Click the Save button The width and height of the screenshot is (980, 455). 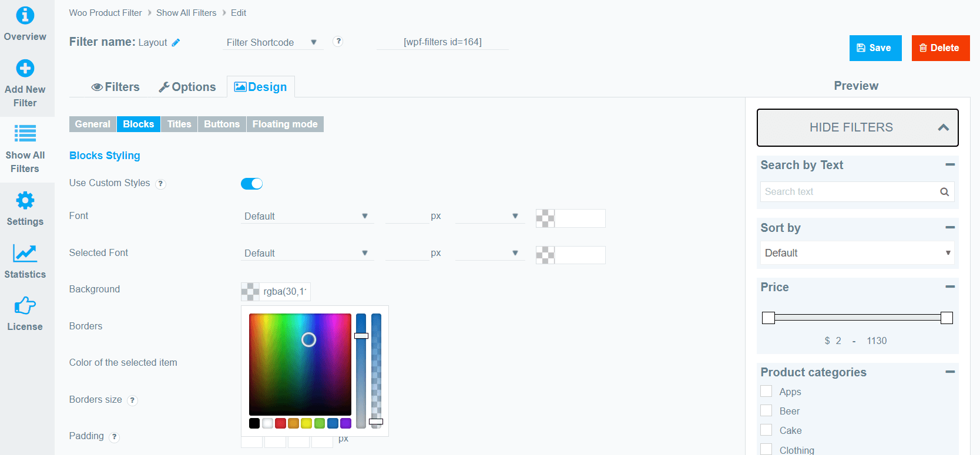(875, 48)
